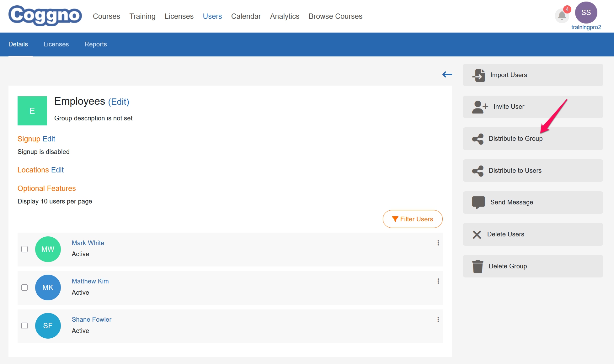This screenshot has height=364, width=614.
Task: Open the notifications bell
Action: (562, 15)
